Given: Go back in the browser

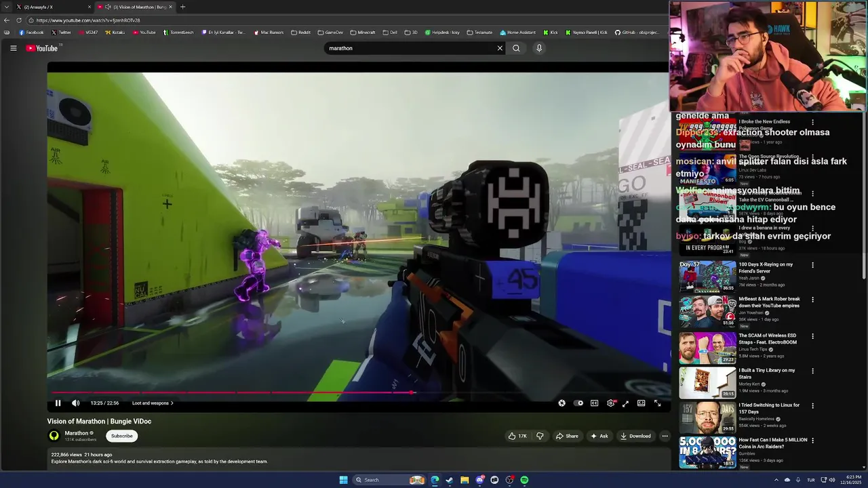Looking at the screenshot, I should [7, 20].
